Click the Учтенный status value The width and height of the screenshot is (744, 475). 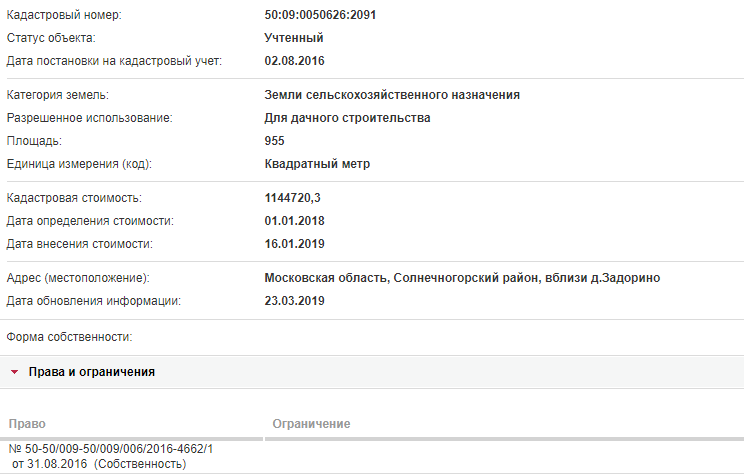[x=294, y=38]
